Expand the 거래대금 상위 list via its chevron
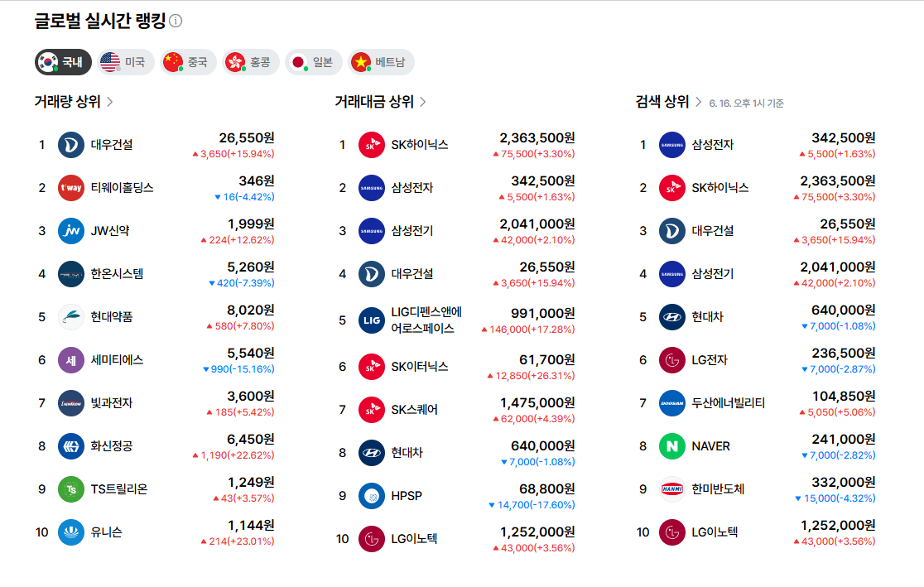 [x=422, y=102]
